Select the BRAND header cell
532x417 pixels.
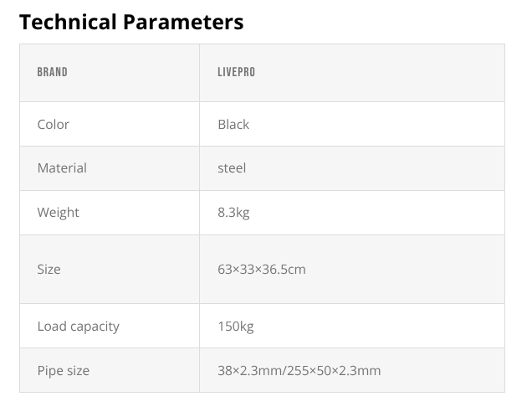(x=52, y=73)
